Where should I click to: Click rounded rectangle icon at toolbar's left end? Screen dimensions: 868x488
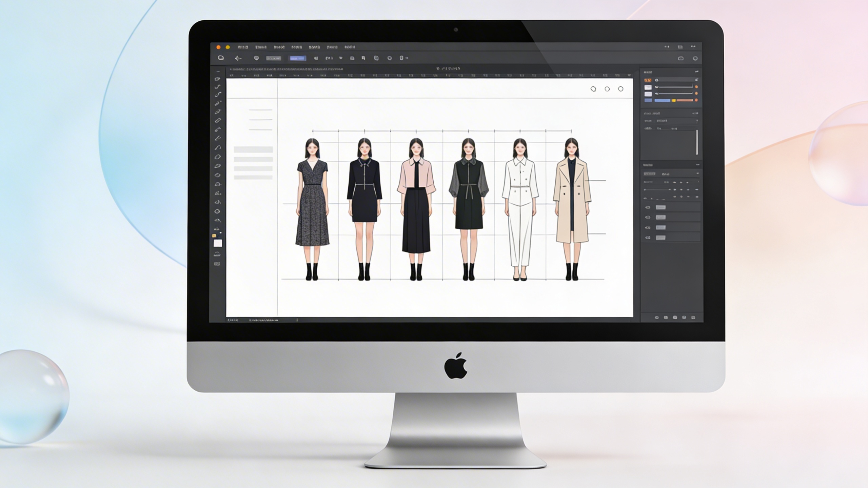coord(221,58)
